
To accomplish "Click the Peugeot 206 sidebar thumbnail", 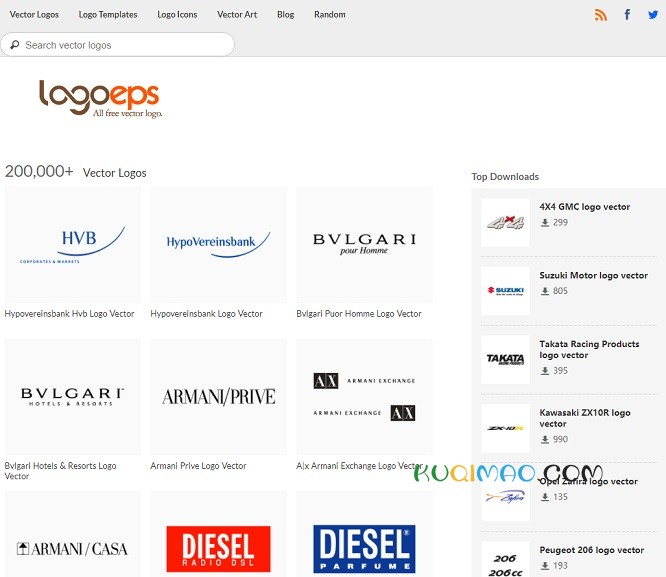I will point(505,560).
